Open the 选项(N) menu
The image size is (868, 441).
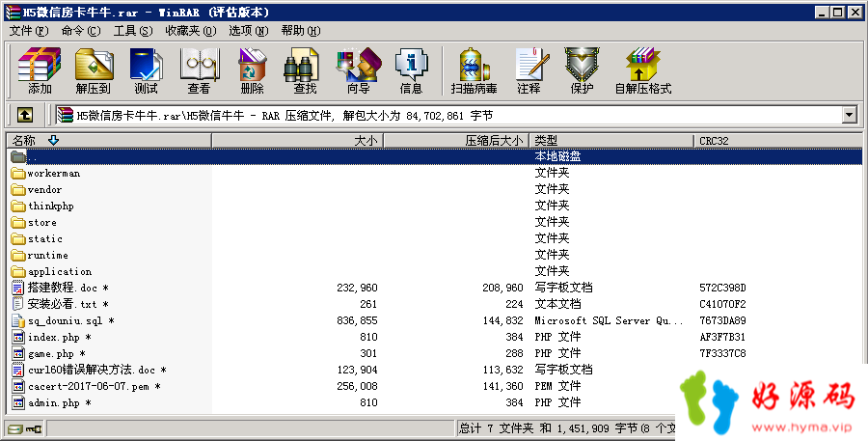pos(249,31)
